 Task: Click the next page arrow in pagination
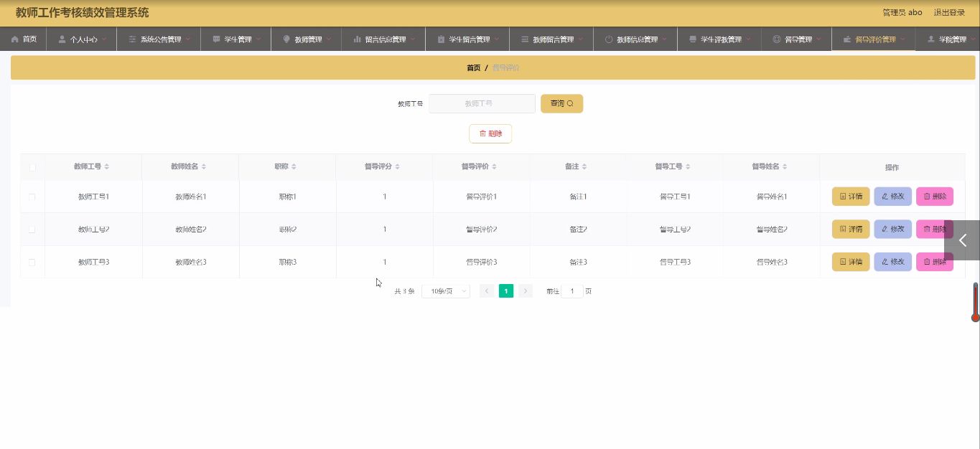pyautogui.click(x=526, y=291)
